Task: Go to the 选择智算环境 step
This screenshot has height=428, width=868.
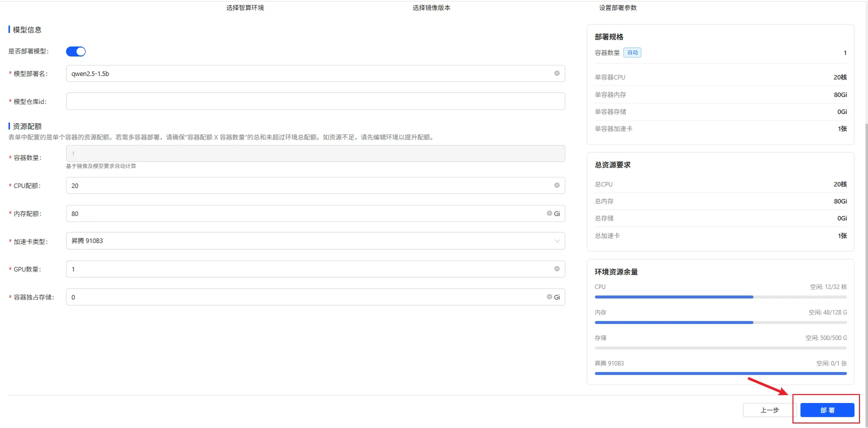Action: [245, 7]
